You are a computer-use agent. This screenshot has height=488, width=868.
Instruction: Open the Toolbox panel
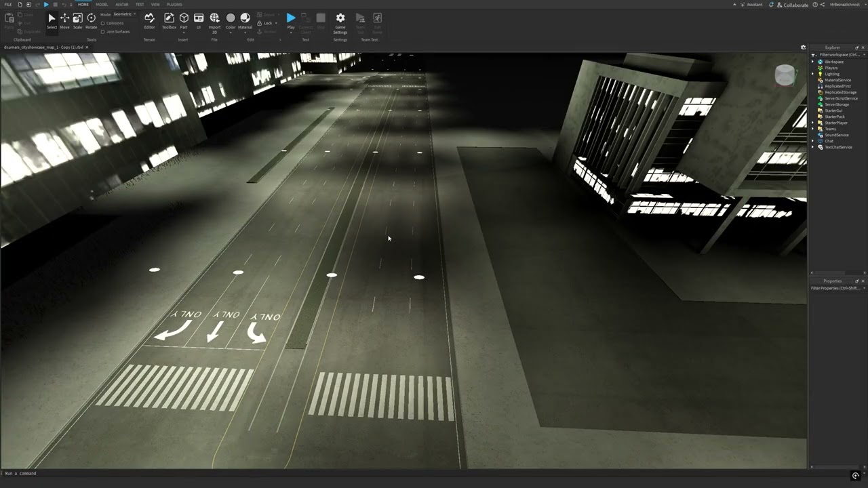click(169, 21)
